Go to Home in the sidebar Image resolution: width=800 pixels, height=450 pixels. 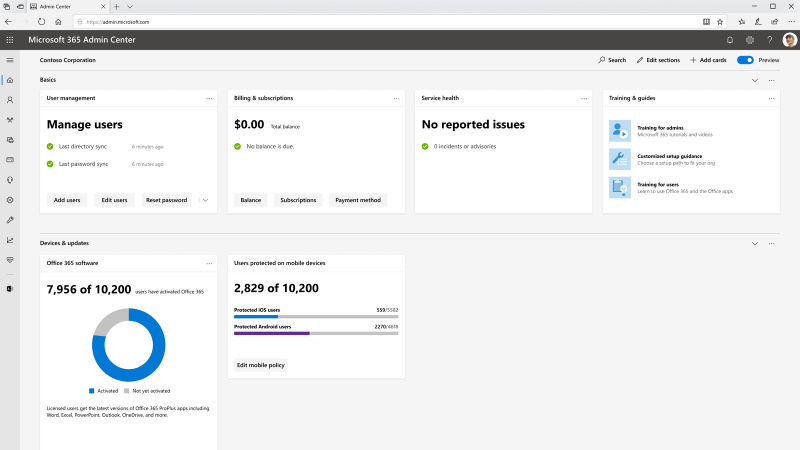click(x=10, y=80)
